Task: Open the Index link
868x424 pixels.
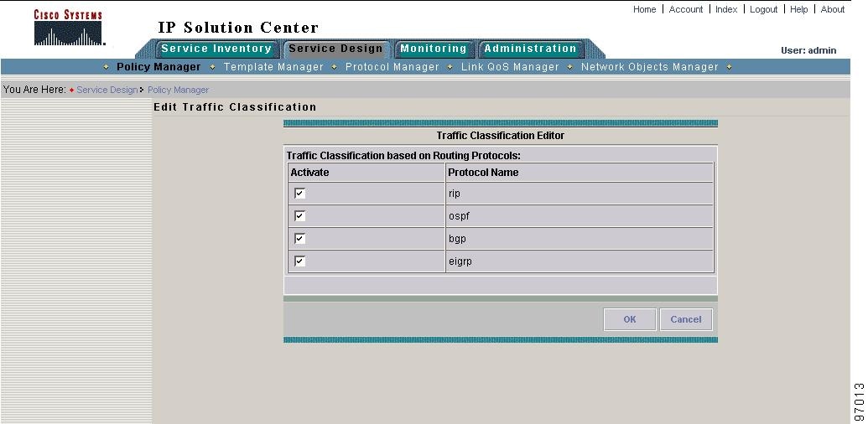Action: [x=726, y=9]
